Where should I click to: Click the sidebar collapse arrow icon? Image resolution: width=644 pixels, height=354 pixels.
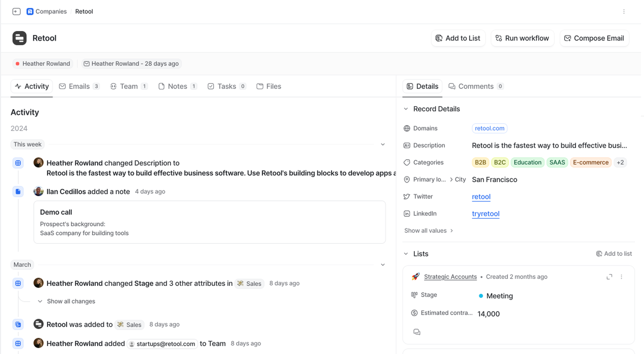(16, 12)
